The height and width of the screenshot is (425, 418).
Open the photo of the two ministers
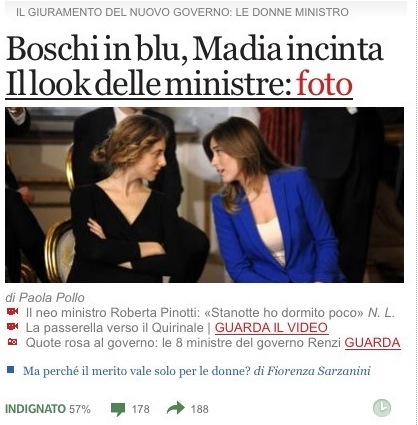click(x=204, y=195)
